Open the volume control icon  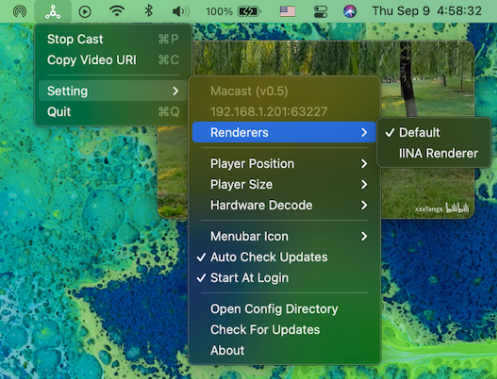181,12
